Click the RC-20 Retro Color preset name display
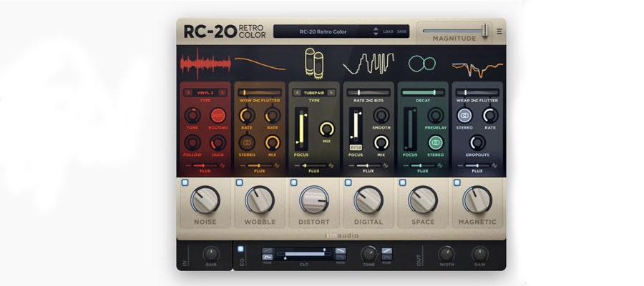 pyautogui.click(x=322, y=31)
